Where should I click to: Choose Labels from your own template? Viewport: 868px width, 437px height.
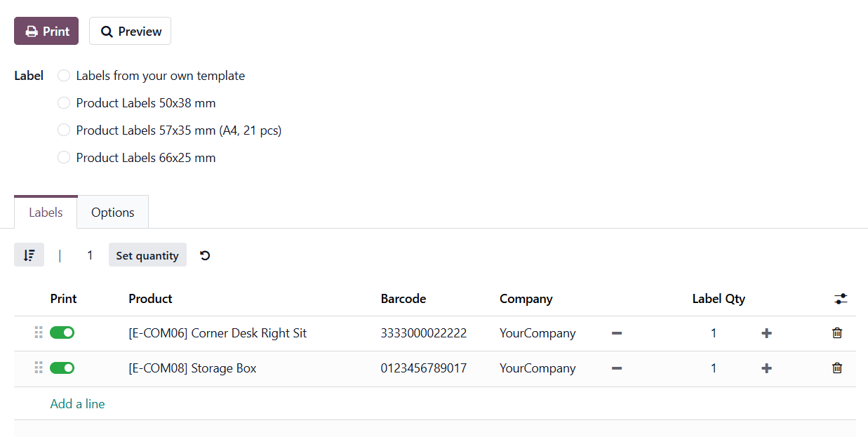tap(64, 76)
